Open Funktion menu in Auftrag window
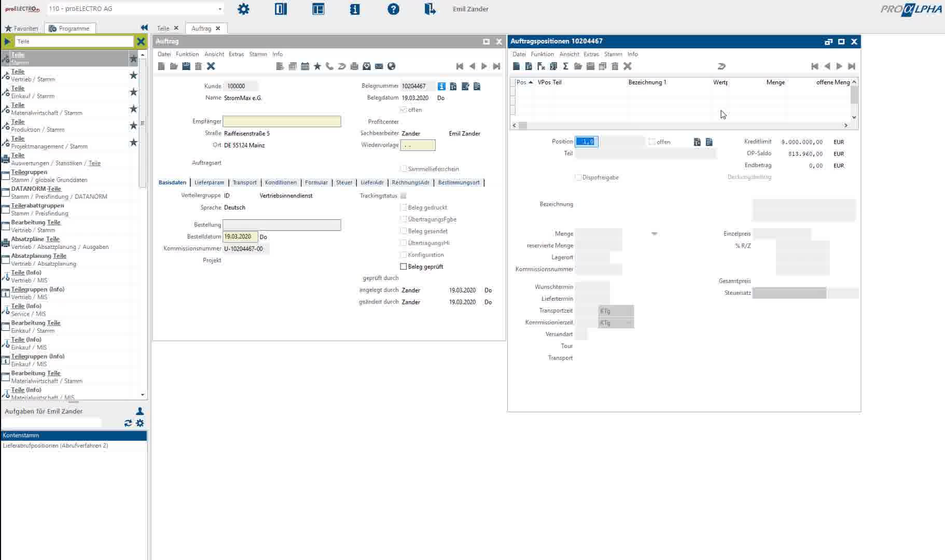The height and width of the screenshot is (560, 945). pos(187,54)
